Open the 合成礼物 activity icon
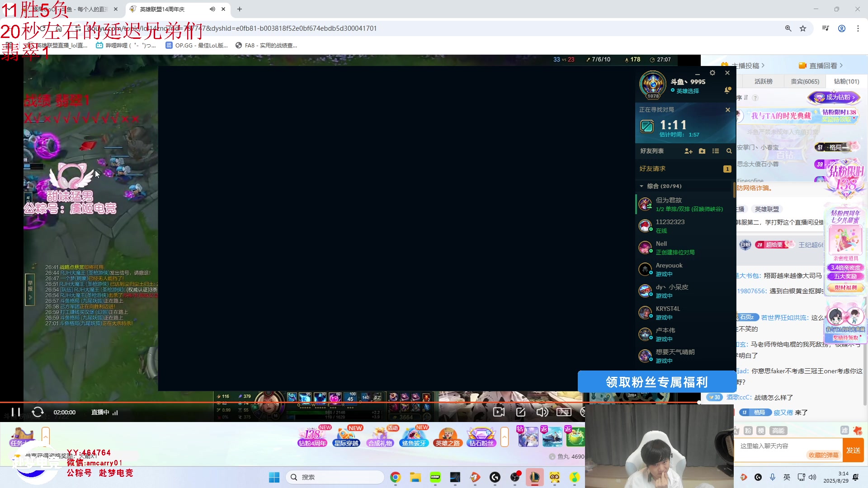The width and height of the screenshot is (868, 488). tap(380, 437)
